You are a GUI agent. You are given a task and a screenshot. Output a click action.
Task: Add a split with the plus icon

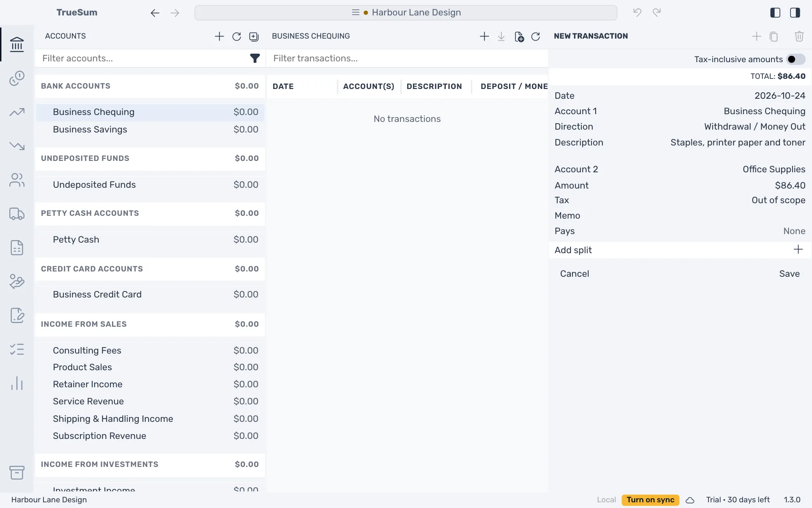pos(798,250)
